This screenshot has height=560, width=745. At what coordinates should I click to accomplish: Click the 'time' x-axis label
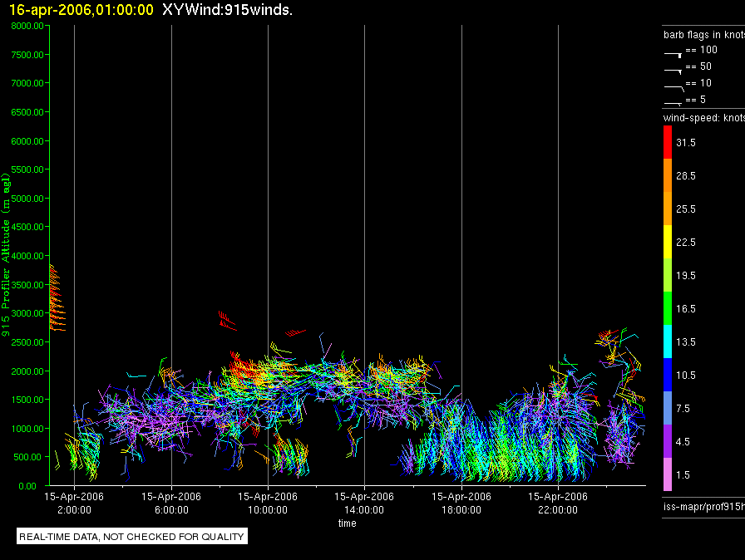tap(348, 523)
